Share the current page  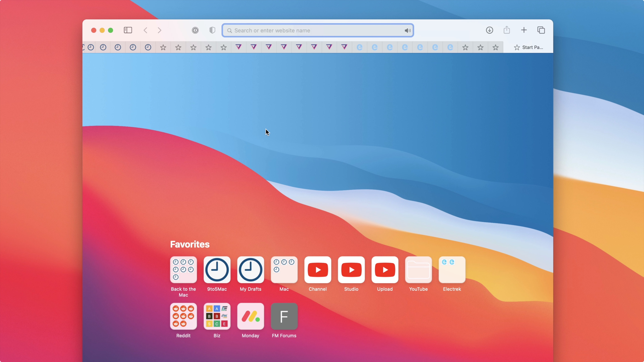click(x=507, y=30)
